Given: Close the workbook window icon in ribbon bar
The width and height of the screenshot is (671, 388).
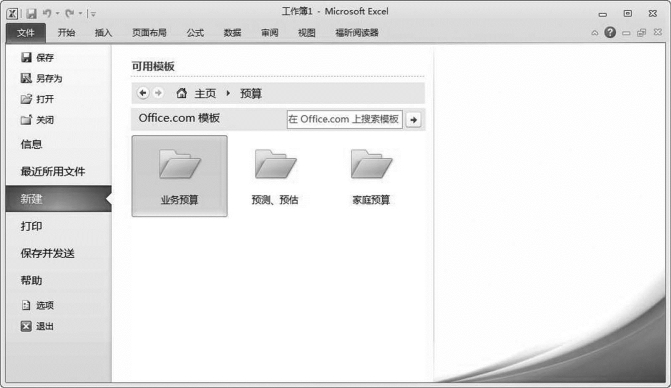Looking at the screenshot, I should pyautogui.click(x=658, y=32).
